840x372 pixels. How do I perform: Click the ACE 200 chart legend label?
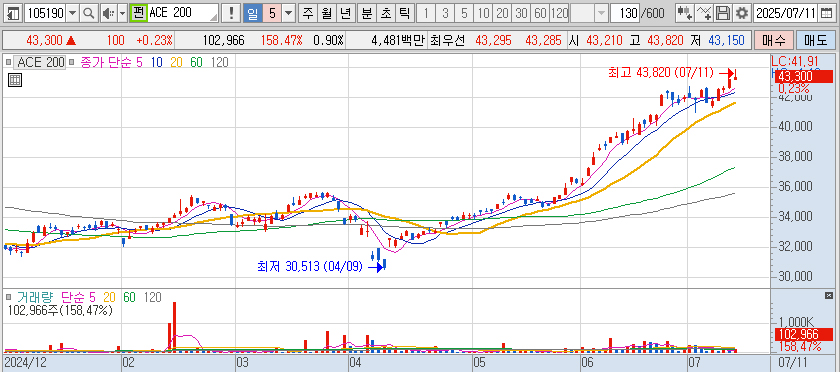41,62
